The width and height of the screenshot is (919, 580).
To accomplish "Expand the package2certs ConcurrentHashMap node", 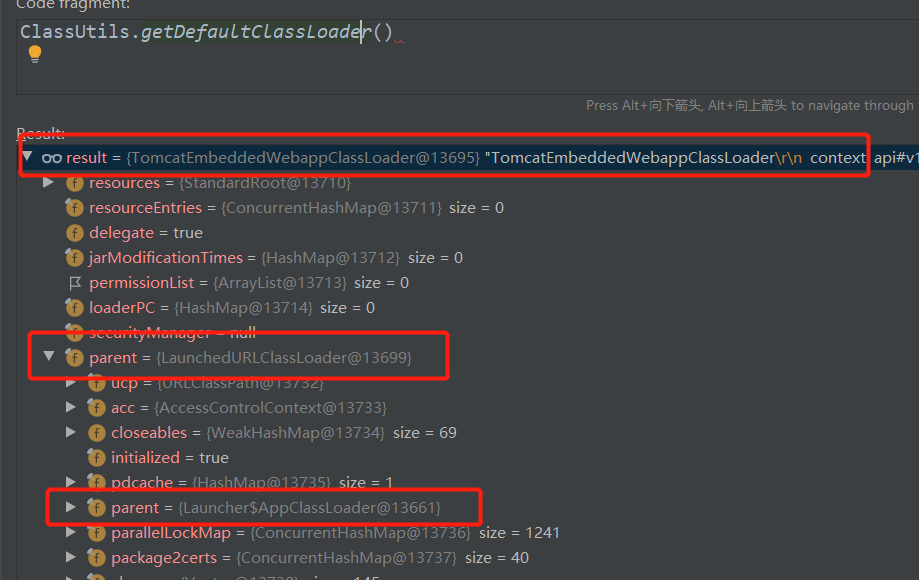I will click(x=70, y=558).
